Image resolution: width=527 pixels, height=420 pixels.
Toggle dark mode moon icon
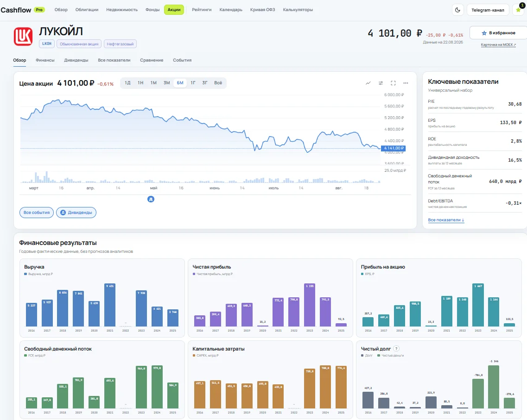pyautogui.click(x=457, y=10)
